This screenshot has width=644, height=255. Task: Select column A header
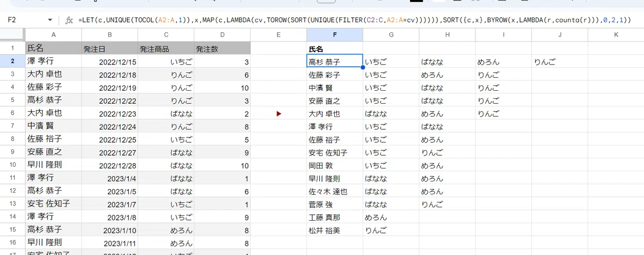[54, 34]
